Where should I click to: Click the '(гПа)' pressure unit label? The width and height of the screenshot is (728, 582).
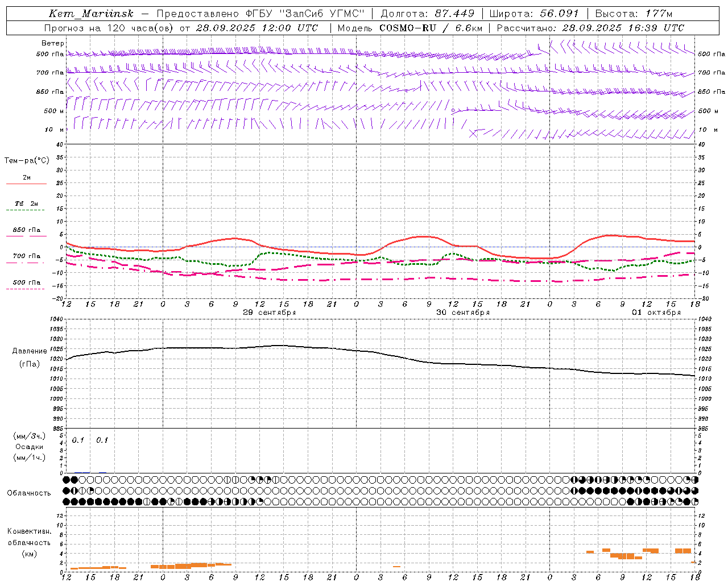30,364
